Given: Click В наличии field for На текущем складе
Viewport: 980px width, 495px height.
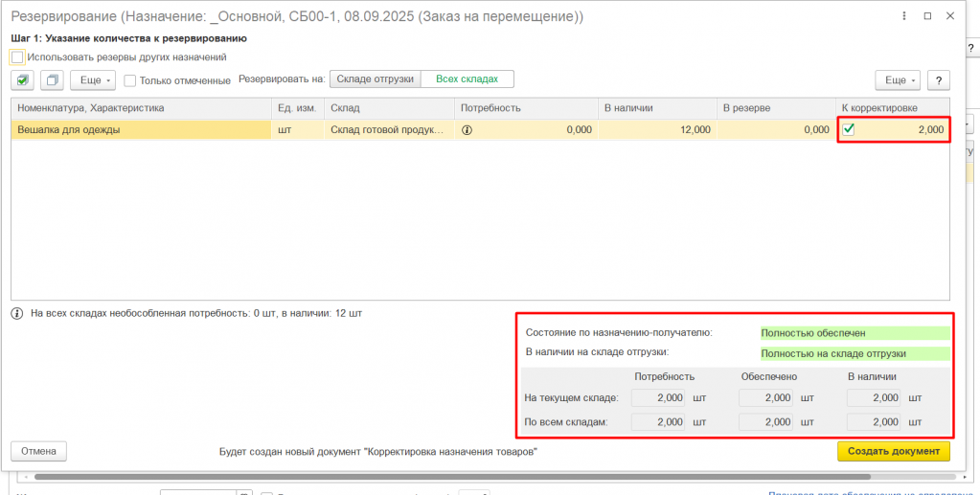Looking at the screenshot, I should click(x=874, y=398).
